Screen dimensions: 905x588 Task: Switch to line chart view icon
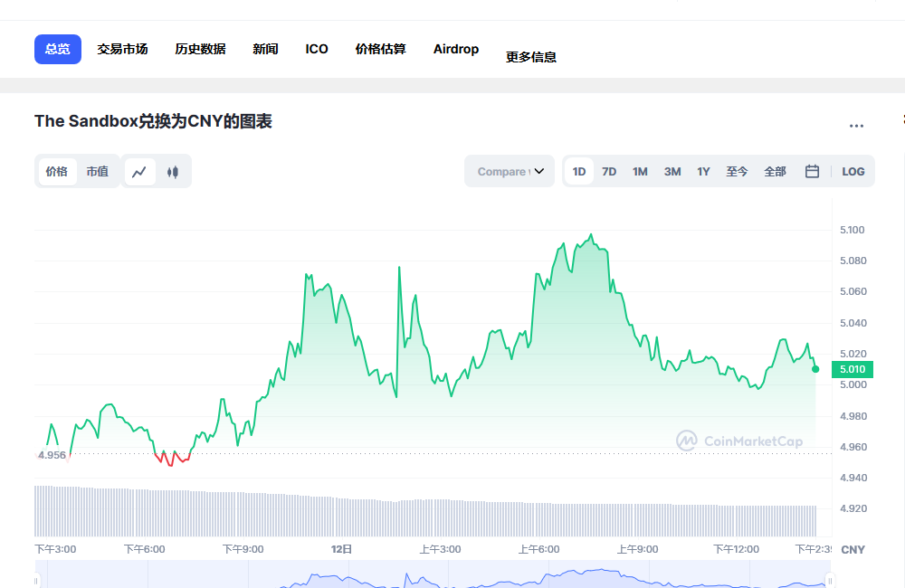tap(139, 172)
